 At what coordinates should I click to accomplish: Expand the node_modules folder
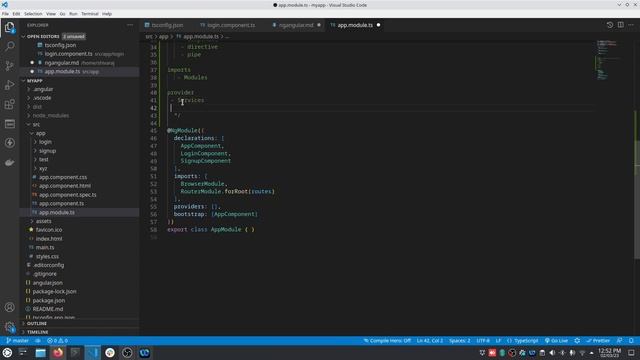click(x=80, y=116)
